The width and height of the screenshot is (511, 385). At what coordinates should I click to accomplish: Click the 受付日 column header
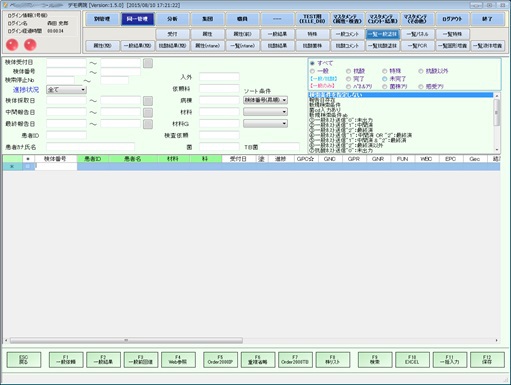tap(238, 159)
